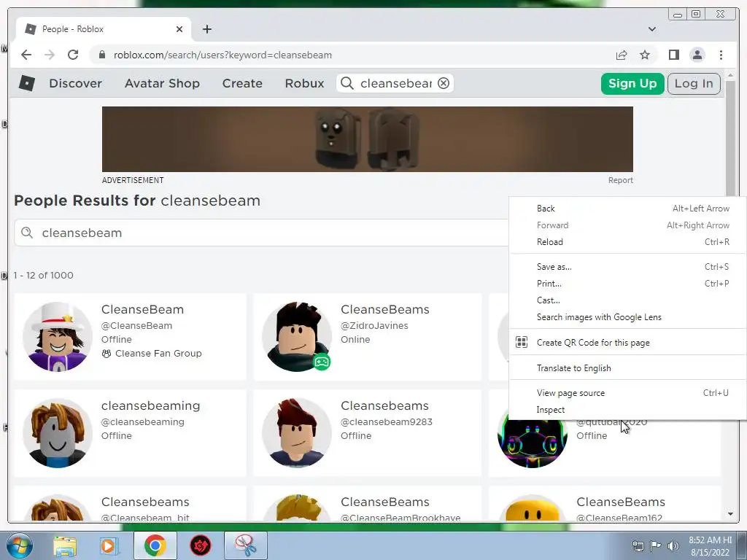
Task: Open the side panel icon
Action: (673, 55)
